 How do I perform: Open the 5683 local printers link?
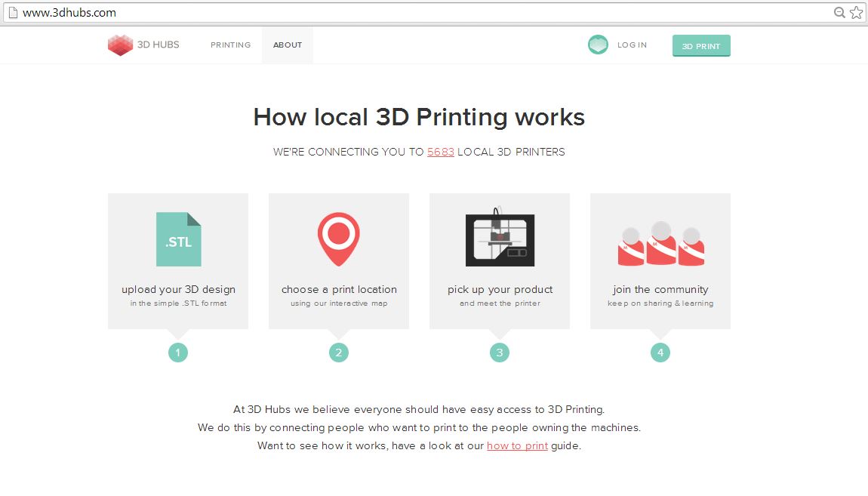(x=441, y=152)
